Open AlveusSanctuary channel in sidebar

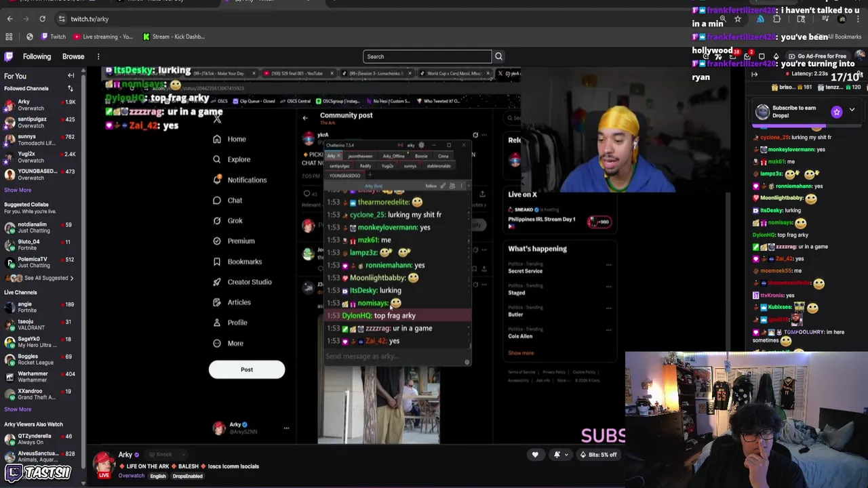(41, 456)
